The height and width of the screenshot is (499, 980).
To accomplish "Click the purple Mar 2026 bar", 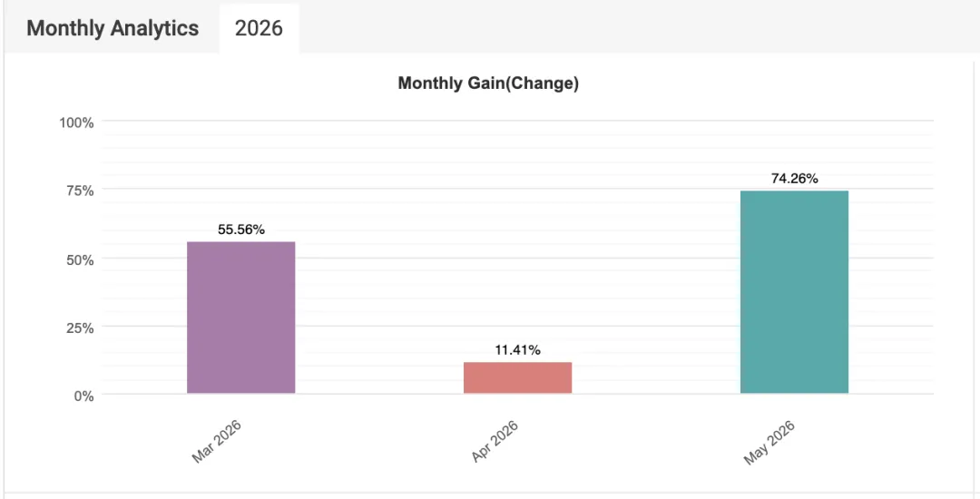I will tap(240, 318).
